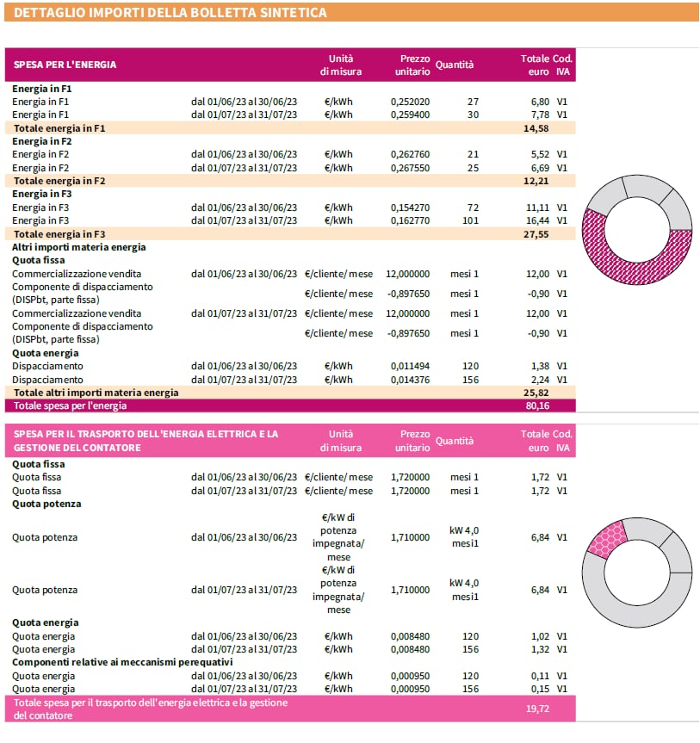Click the 'Totale energia in F3' amount 27,55
The image size is (700, 743).
(536, 234)
